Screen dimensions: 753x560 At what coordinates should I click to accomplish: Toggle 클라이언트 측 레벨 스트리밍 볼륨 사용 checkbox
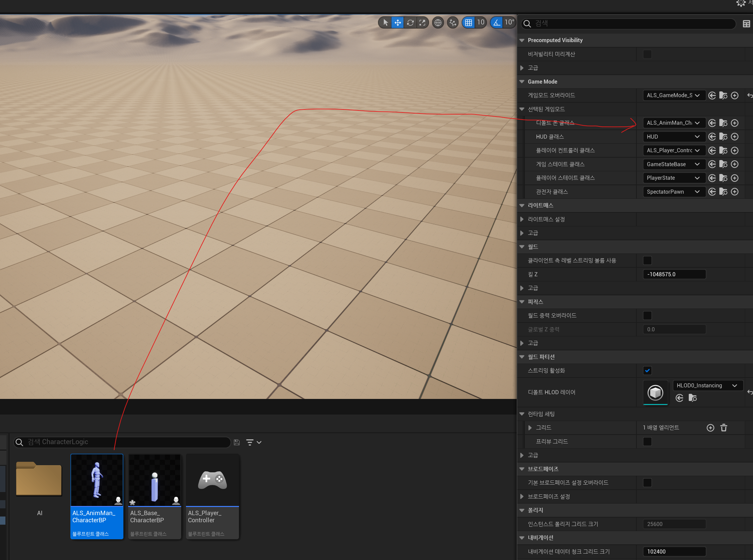click(x=647, y=261)
